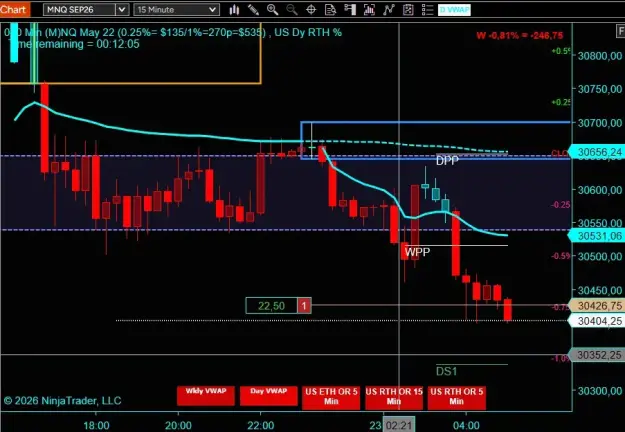
Task: Toggle the US RTH OR 5 Min button
Action: coord(456,397)
